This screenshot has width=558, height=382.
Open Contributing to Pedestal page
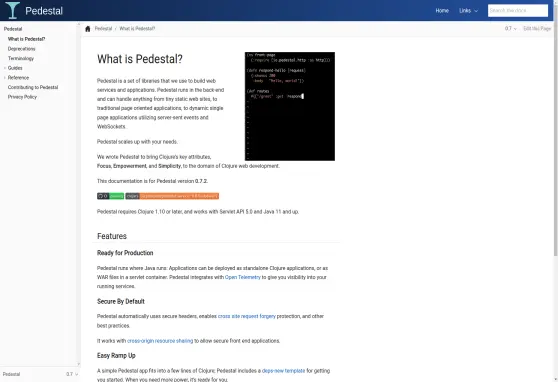pos(33,87)
